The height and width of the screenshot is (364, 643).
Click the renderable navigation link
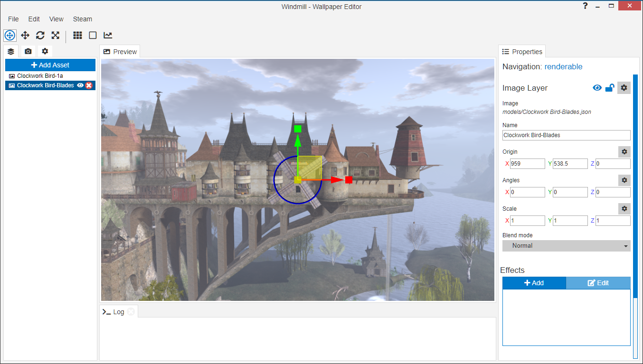[x=563, y=66]
